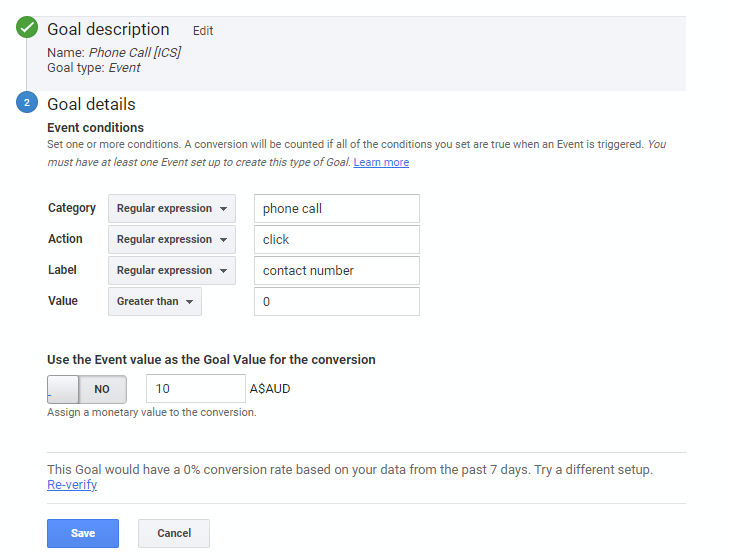This screenshot has height=556, width=729.
Task: Edit the Goal description
Action: (x=203, y=31)
